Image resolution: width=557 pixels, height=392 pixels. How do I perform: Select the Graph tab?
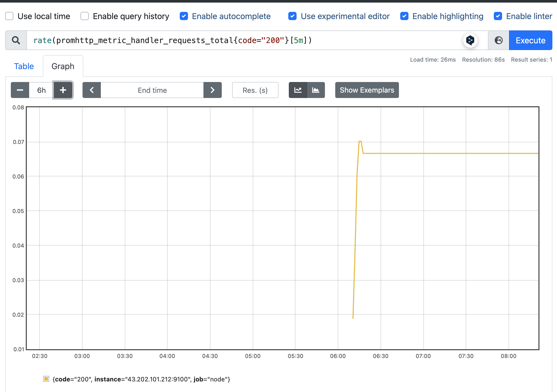click(x=63, y=66)
